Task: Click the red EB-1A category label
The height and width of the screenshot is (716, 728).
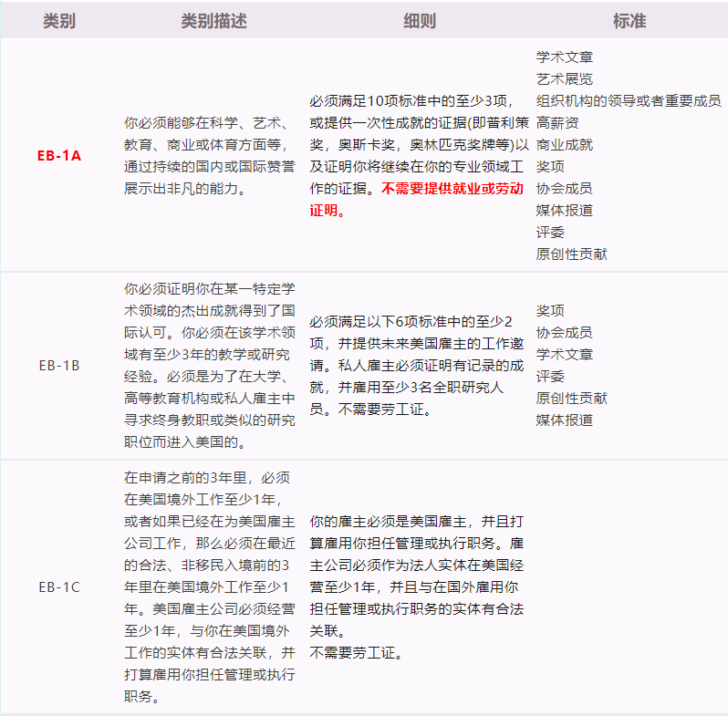Action: coord(59,155)
